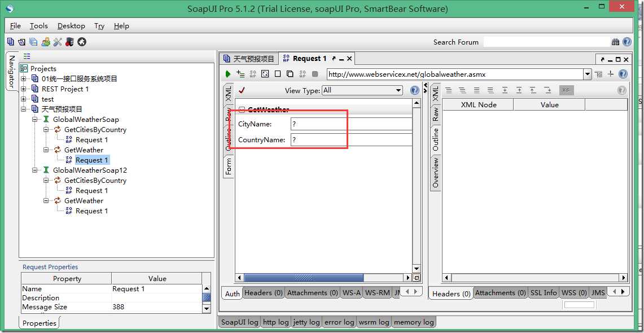Open the request Auth tab
The image size is (644, 333).
[232, 293]
